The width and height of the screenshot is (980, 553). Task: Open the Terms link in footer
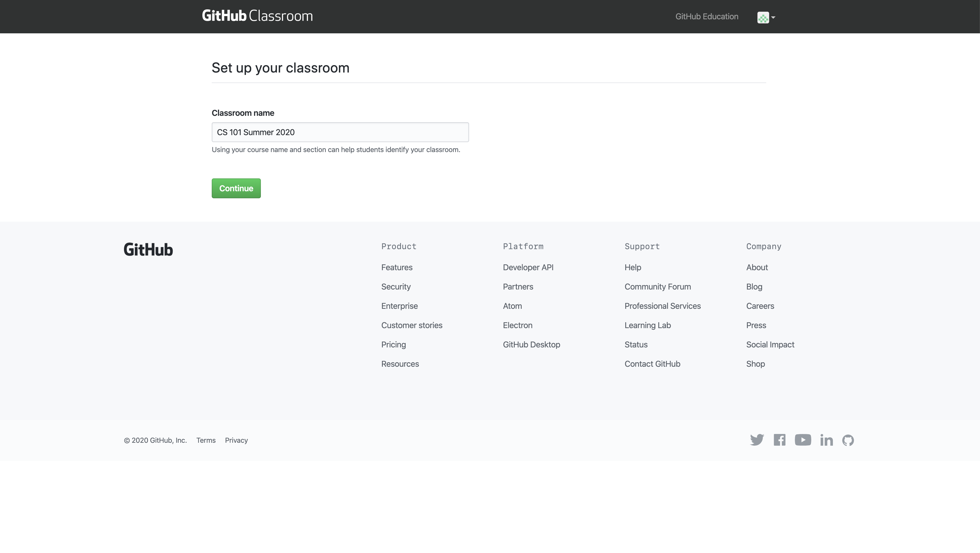(x=206, y=440)
